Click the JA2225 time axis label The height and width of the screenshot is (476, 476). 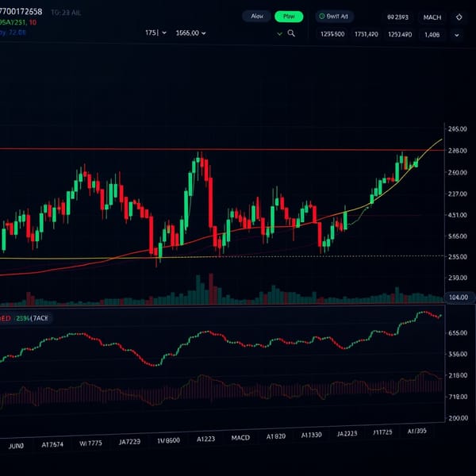click(347, 433)
